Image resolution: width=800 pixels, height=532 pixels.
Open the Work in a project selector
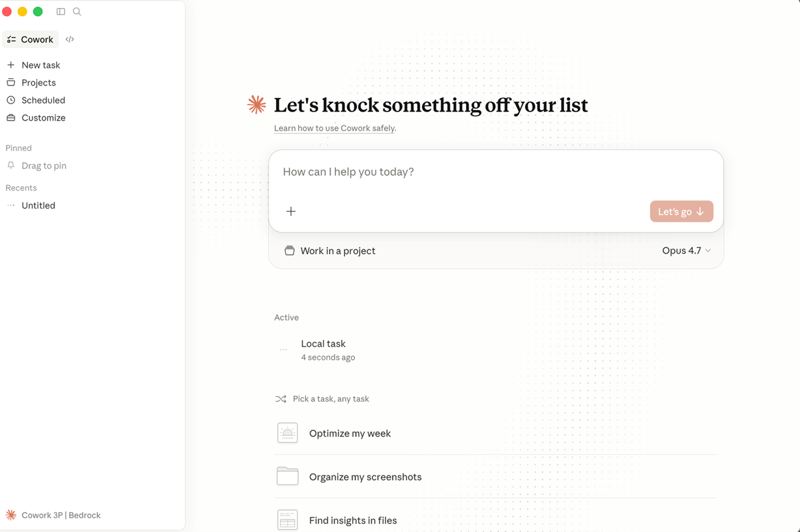330,251
